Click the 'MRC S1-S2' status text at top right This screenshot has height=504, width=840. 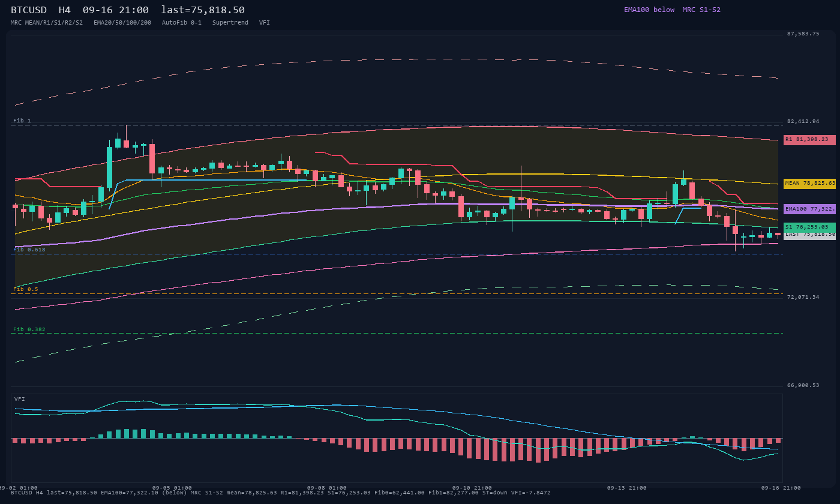point(701,10)
